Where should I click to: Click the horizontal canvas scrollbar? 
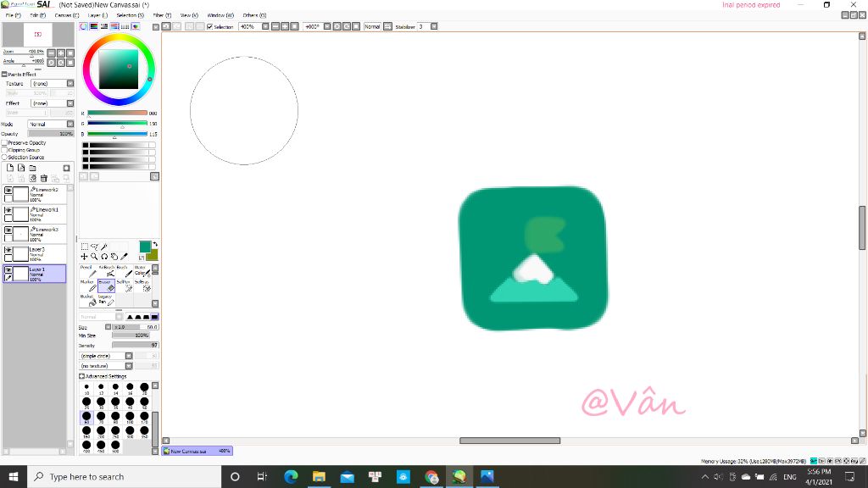(x=509, y=441)
